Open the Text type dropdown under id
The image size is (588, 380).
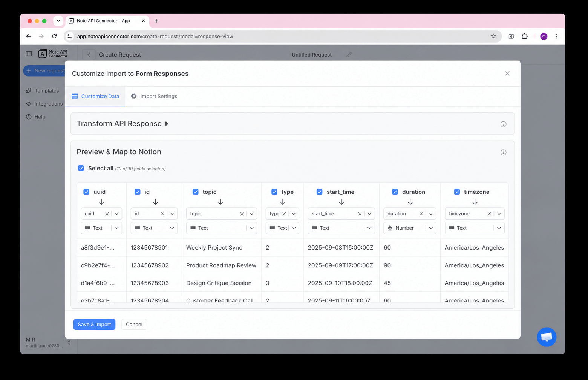(154, 228)
